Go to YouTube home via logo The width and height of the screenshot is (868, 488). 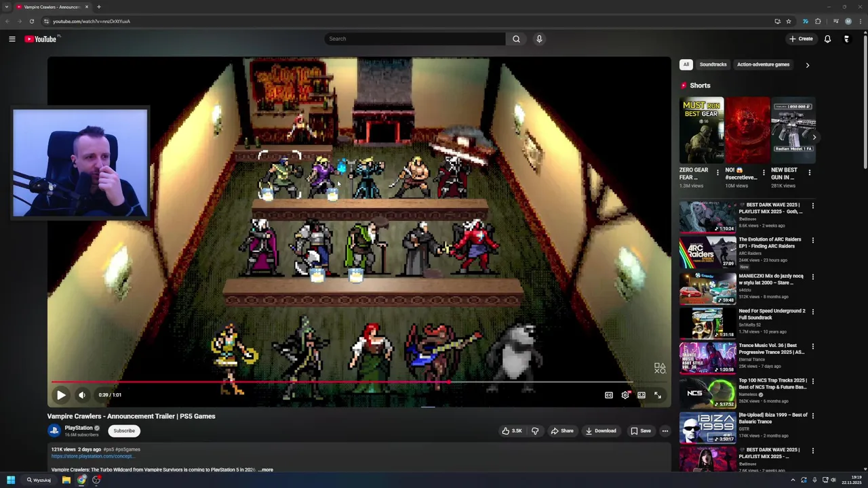41,39
